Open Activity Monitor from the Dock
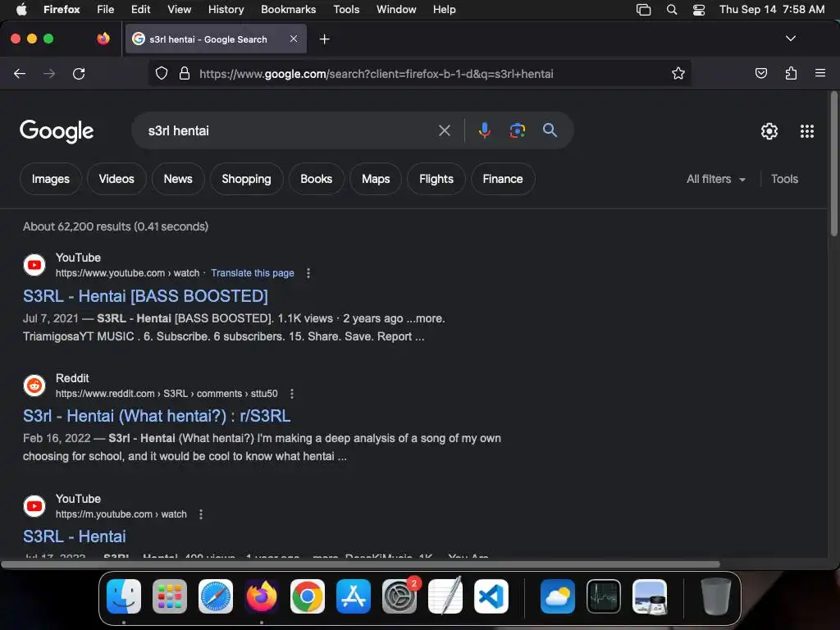The width and height of the screenshot is (840, 630). point(604,596)
